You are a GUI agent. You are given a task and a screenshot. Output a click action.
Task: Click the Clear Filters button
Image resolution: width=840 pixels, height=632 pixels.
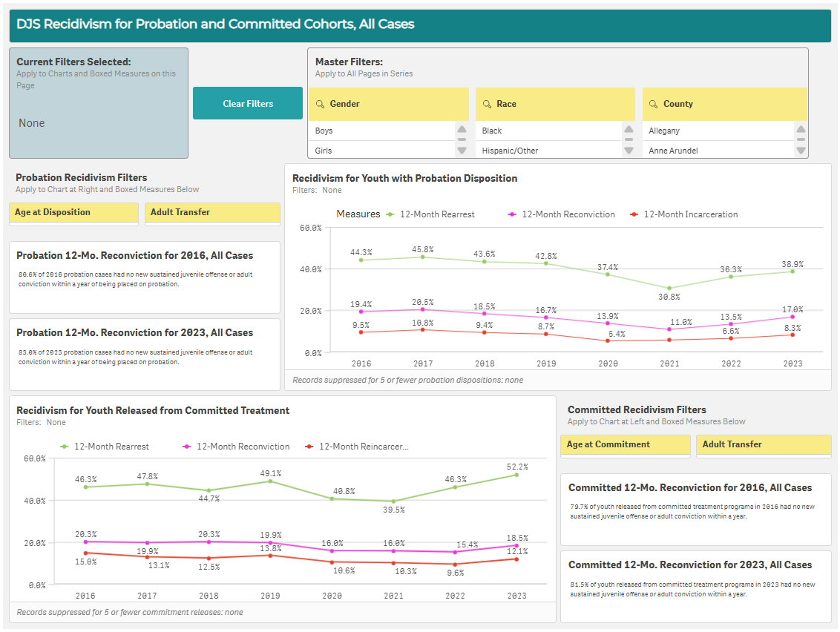248,103
